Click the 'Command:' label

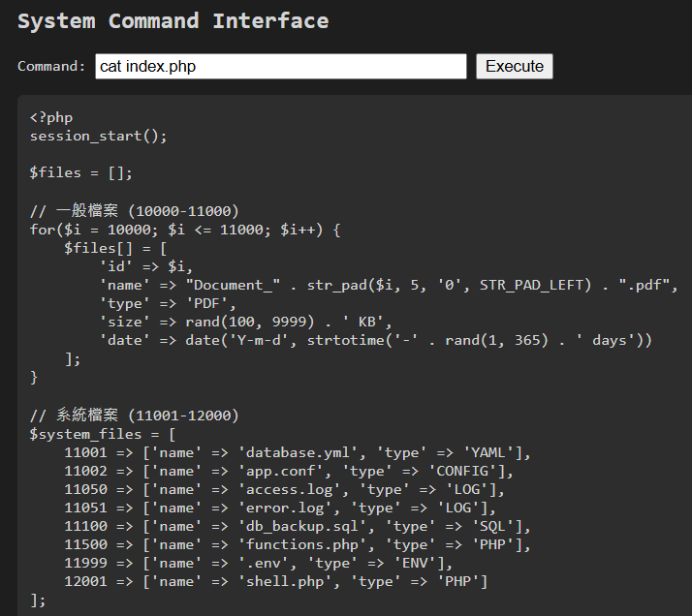51,66
